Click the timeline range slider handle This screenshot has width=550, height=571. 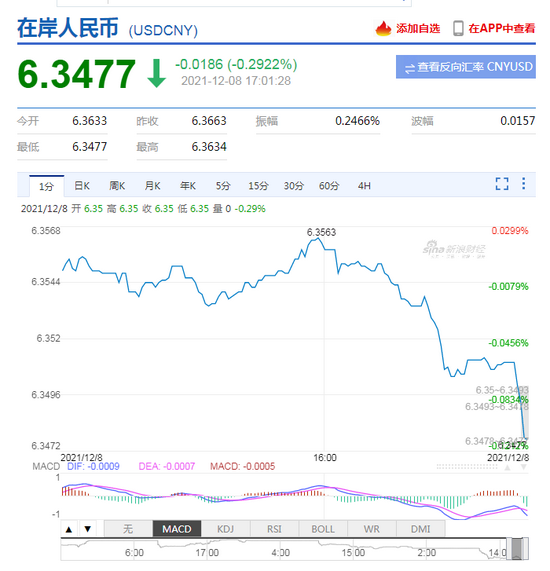pyautogui.click(x=517, y=548)
